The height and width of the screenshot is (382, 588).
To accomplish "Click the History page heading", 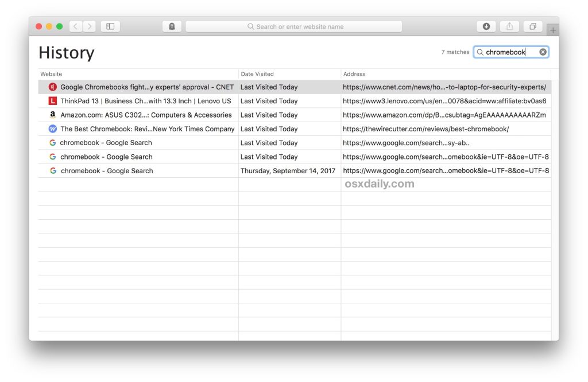I will [x=67, y=52].
